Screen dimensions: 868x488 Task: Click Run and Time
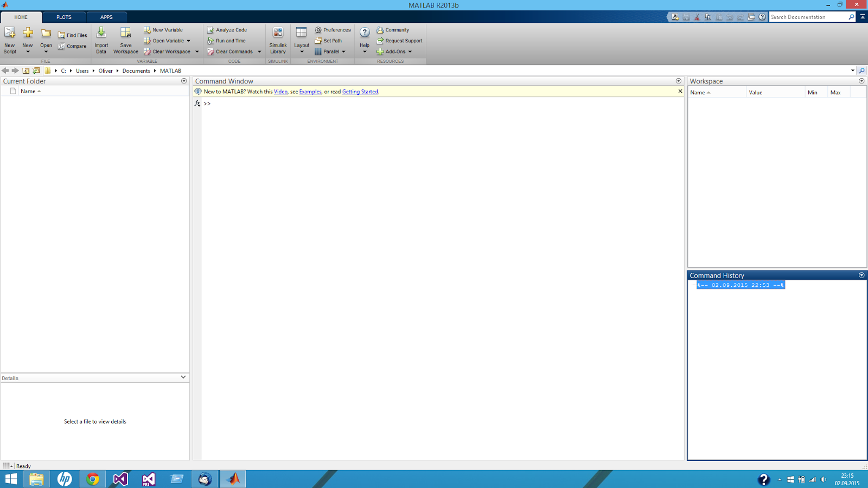coord(226,41)
